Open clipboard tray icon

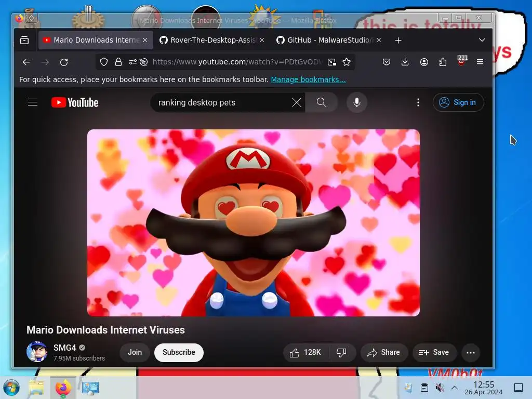click(424, 388)
